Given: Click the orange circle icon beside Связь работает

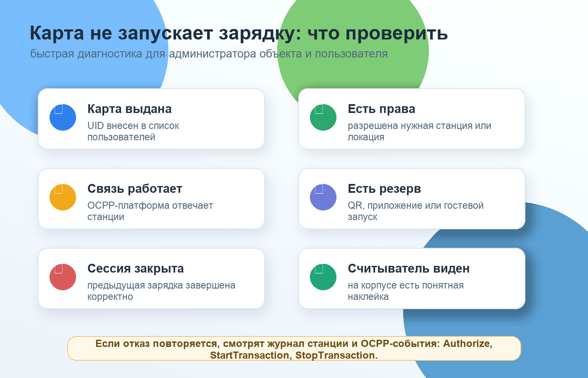Looking at the screenshot, I should [63, 197].
